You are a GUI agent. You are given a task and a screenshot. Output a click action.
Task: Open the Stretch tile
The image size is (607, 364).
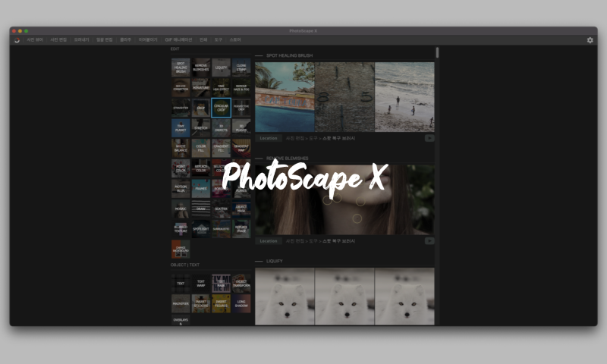pyautogui.click(x=201, y=127)
